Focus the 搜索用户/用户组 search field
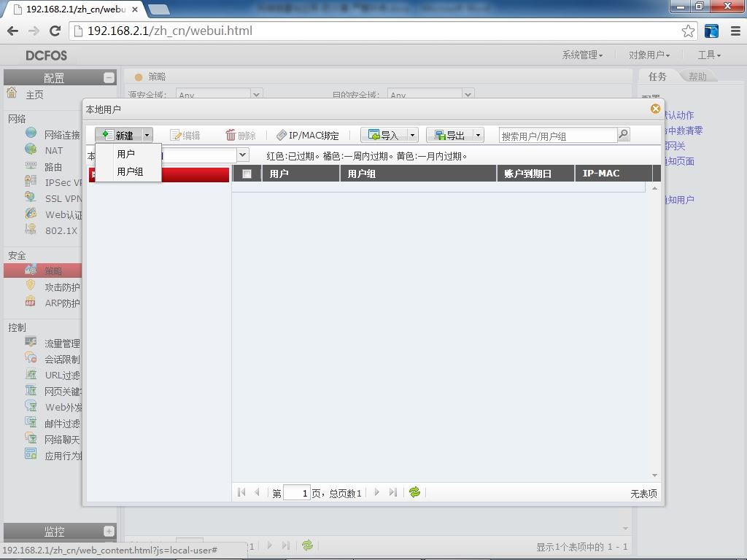 pos(558,136)
